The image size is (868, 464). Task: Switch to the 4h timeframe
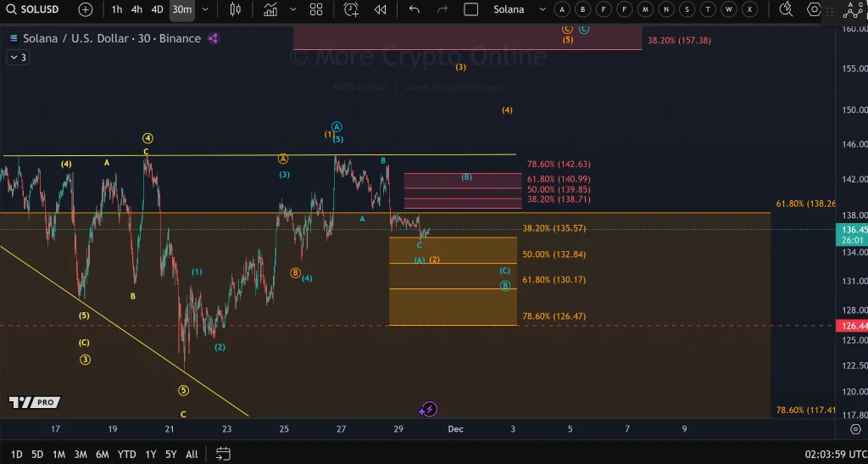pos(136,9)
